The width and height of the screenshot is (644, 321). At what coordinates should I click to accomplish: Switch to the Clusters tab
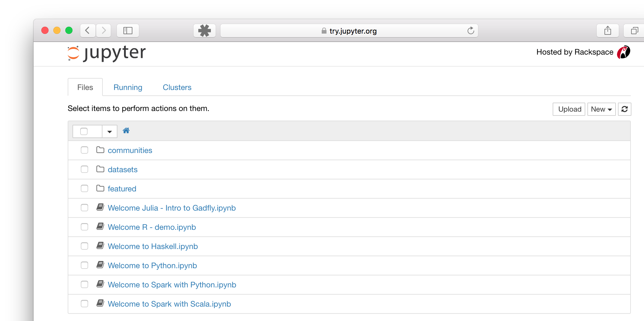pos(177,87)
